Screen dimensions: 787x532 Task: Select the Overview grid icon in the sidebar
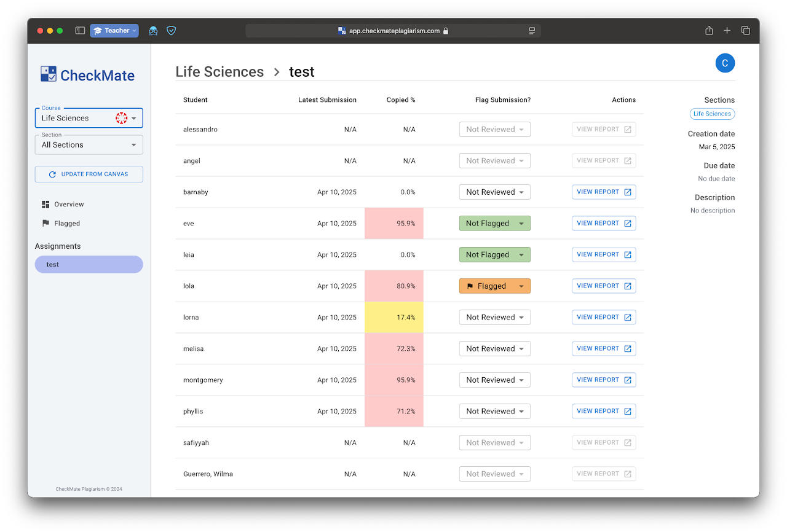46,203
